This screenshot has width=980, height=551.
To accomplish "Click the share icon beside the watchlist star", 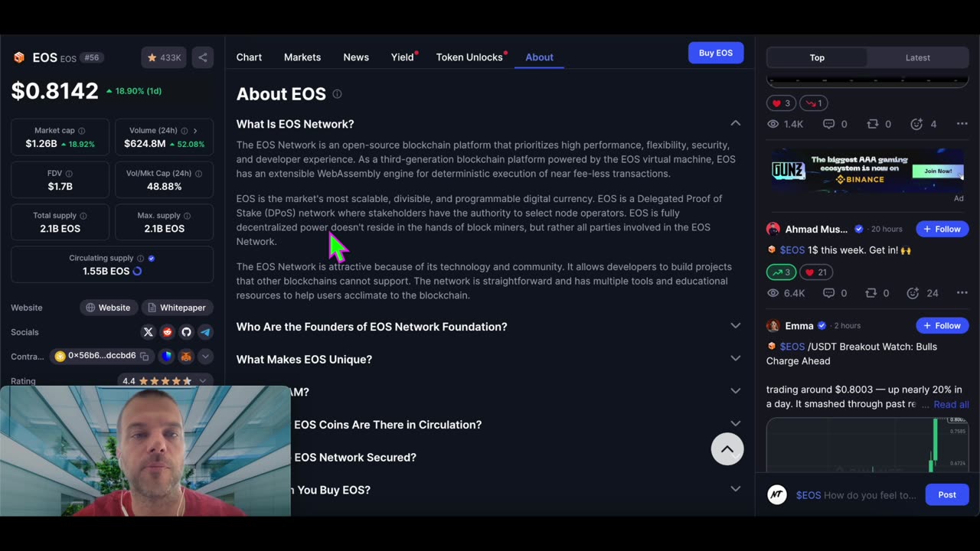I will pos(203,57).
